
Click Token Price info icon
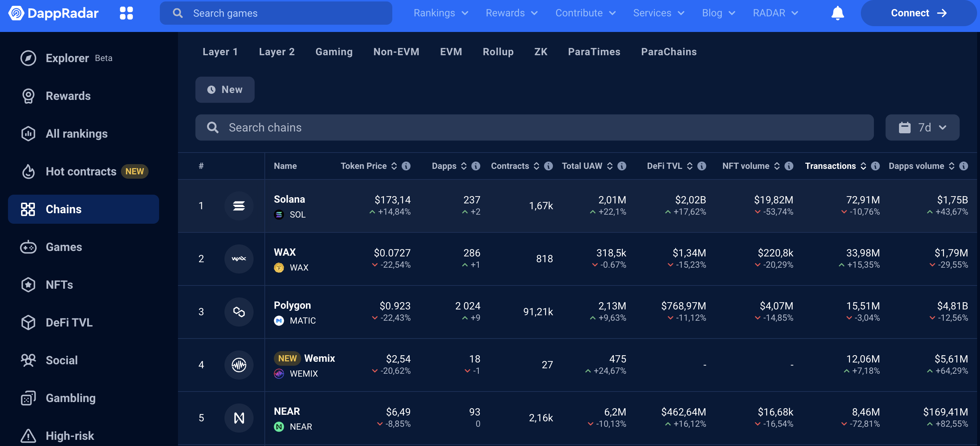tap(406, 166)
